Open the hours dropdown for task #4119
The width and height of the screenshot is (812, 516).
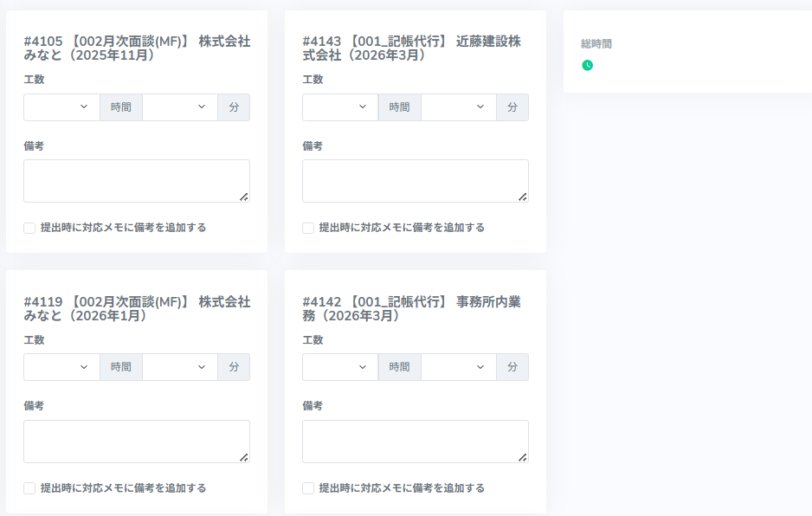[x=61, y=367]
